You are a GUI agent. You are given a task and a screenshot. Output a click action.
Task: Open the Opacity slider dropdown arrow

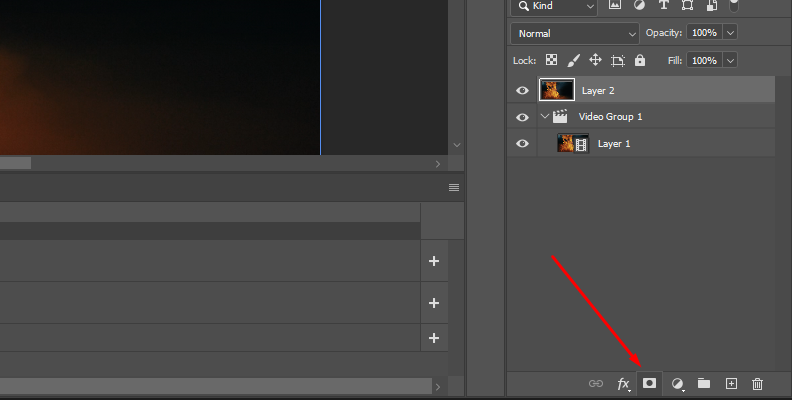click(730, 33)
